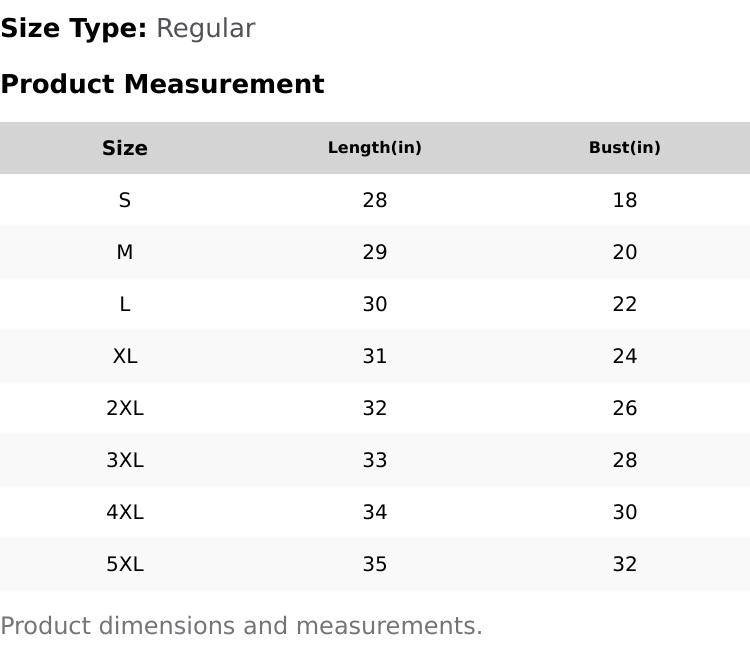Select the 2XL size row label
The image size is (750, 662).
click(125, 408)
